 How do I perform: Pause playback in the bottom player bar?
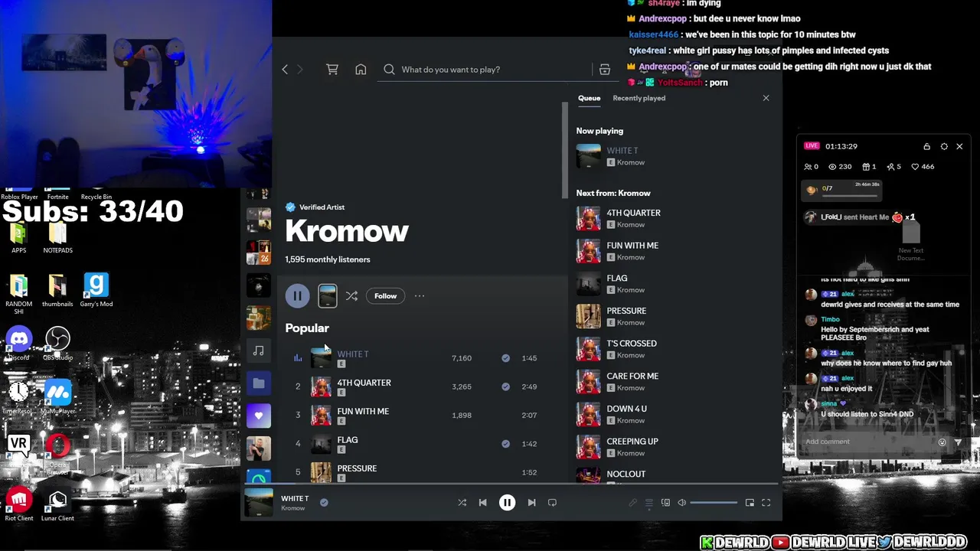tap(507, 503)
